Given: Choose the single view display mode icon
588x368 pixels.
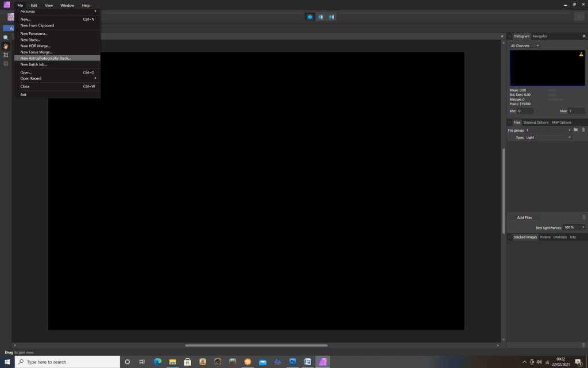Looking at the screenshot, I should click(310, 17).
